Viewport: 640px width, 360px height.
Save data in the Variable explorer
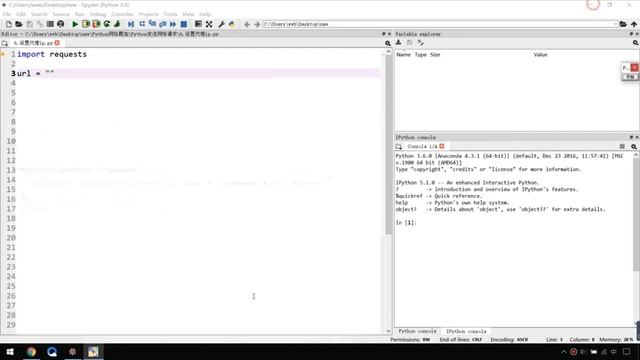(x=409, y=43)
